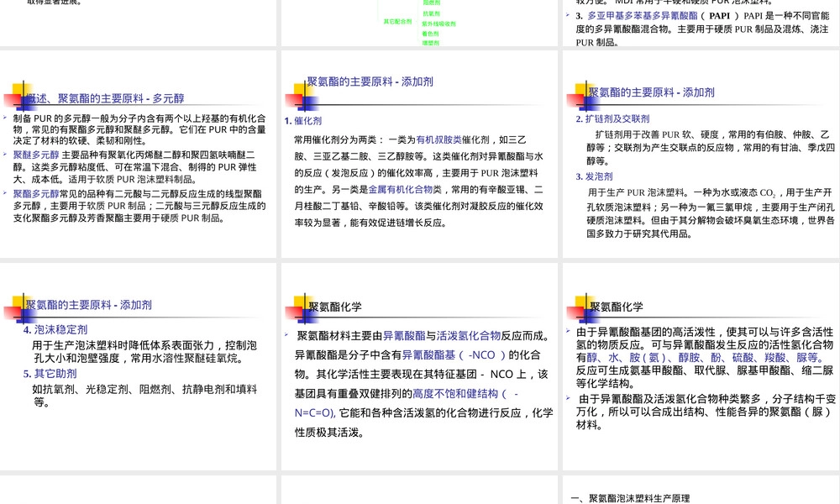Open the slide titled 概述、聚氨酯的主要原料 - 多元醇
The image size is (840, 504).
tap(139, 155)
